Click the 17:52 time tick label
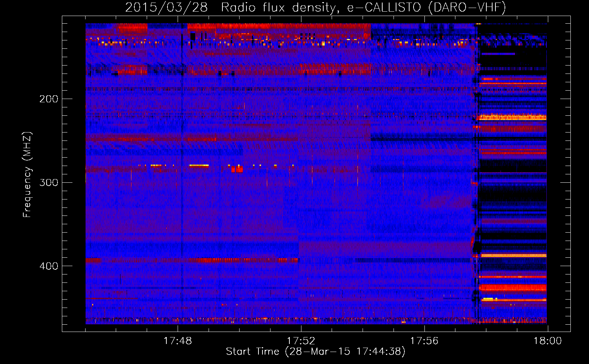 coord(301,341)
